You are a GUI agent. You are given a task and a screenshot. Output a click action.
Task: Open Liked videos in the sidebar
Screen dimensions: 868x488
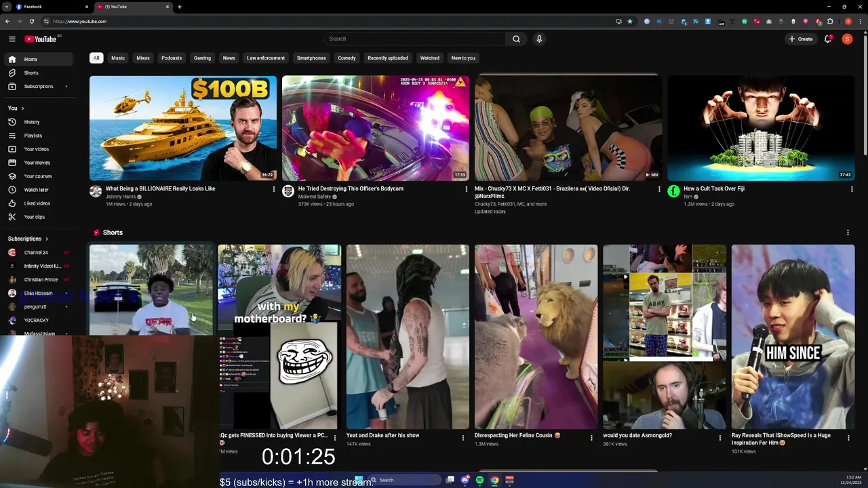39,203
